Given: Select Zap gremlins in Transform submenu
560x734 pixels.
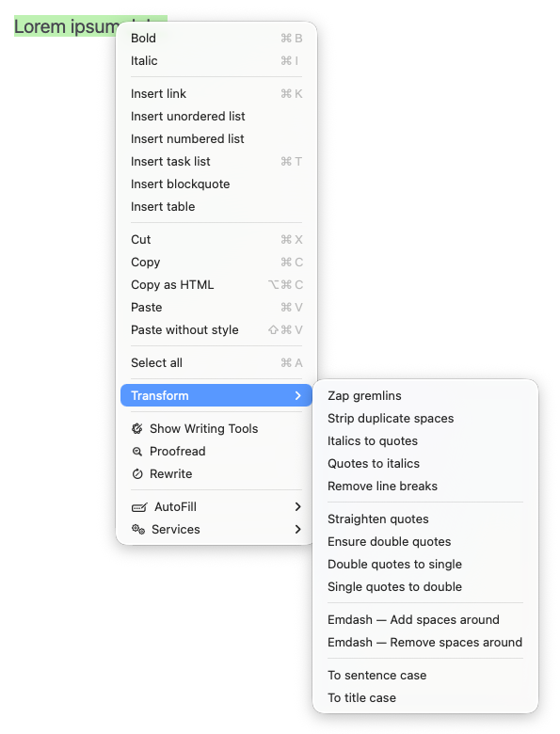Looking at the screenshot, I should (x=425, y=395).
